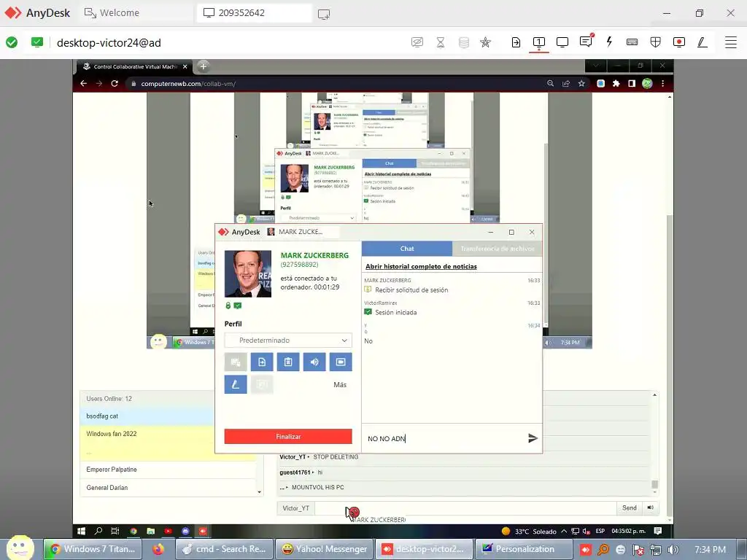Click the Mark Zuckerberg profile picture
Screen dimensions: 747x560
(x=248, y=274)
